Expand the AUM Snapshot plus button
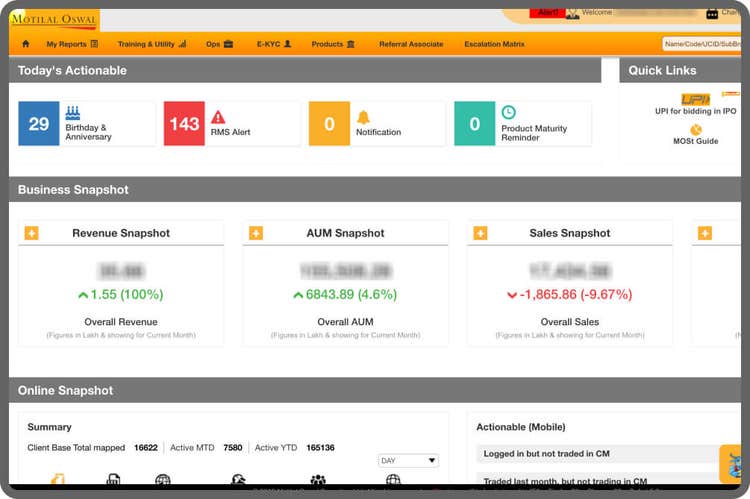The width and height of the screenshot is (750, 499). coord(256,233)
